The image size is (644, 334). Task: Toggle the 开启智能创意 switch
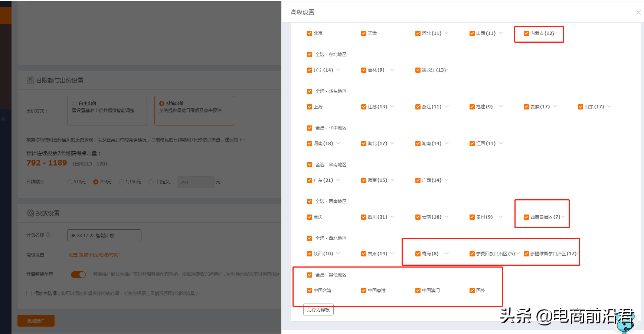tap(78, 274)
